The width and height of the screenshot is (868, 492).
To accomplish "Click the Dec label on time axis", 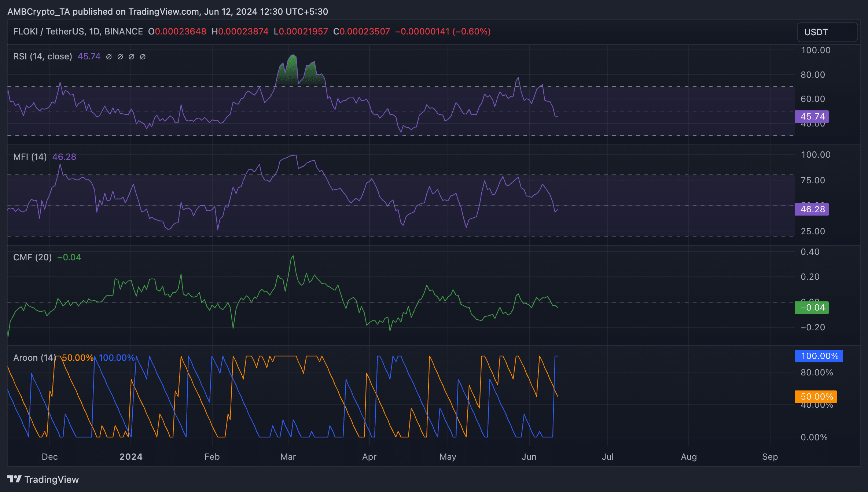I will click(49, 457).
